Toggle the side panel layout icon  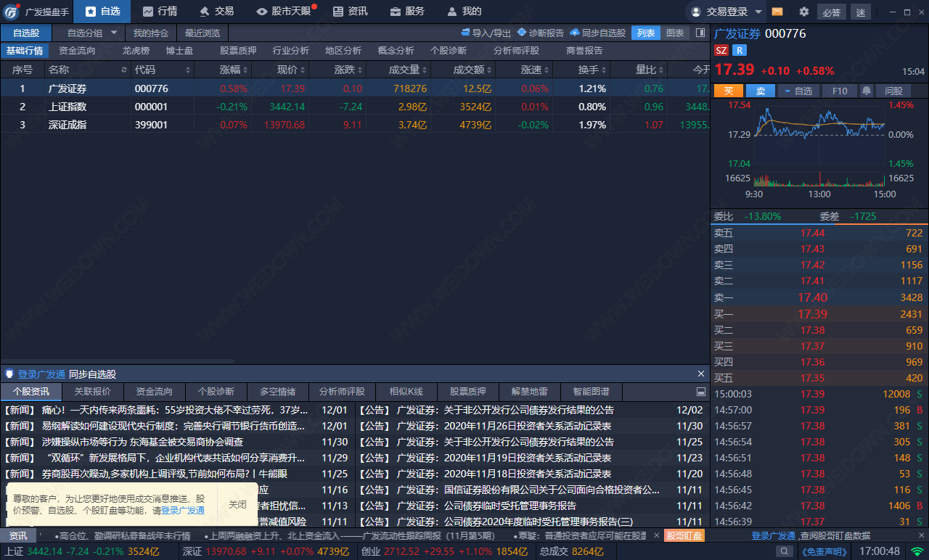tap(700, 33)
